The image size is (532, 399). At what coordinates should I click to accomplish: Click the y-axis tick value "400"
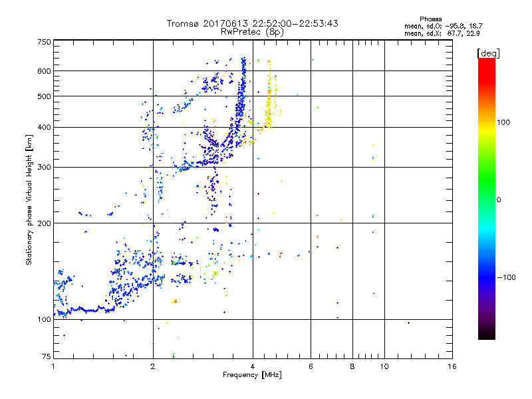click(x=44, y=127)
